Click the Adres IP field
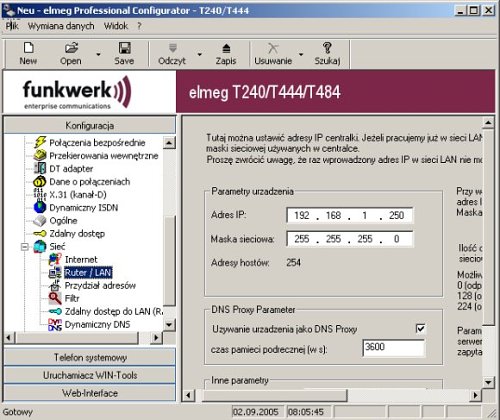Screen dimensions: 500x420 349,215
